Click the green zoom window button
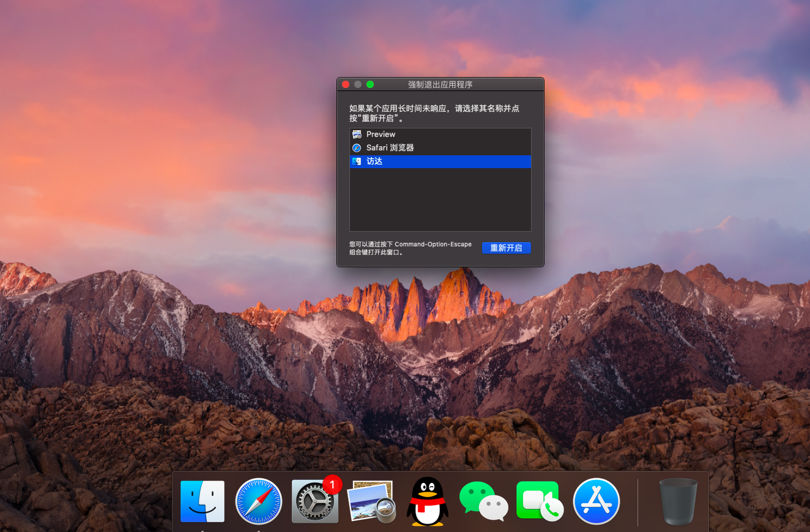Image resolution: width=810 pixels, height=532 pixels. point(370,84)
